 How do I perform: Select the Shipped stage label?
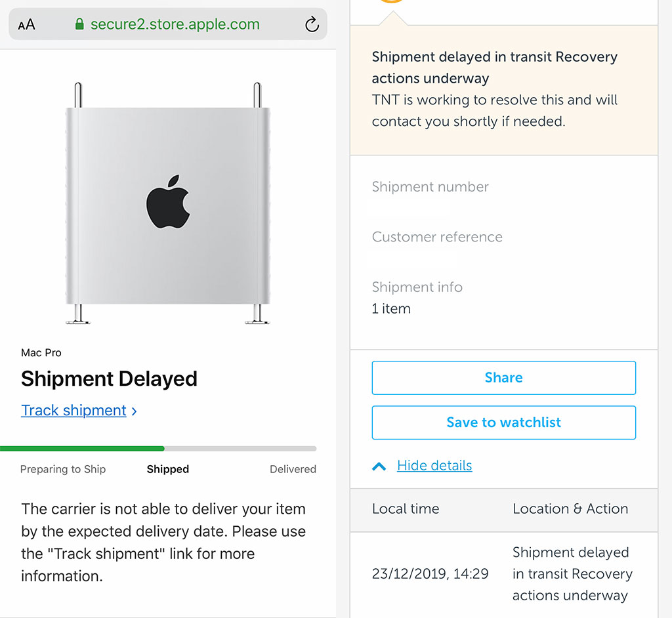(x=168, y=469)
